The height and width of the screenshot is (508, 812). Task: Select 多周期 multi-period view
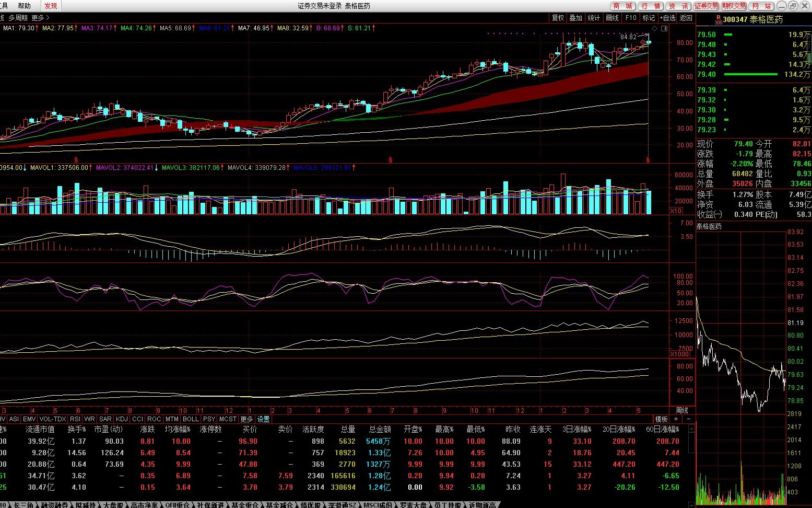[x=18, y=18]
